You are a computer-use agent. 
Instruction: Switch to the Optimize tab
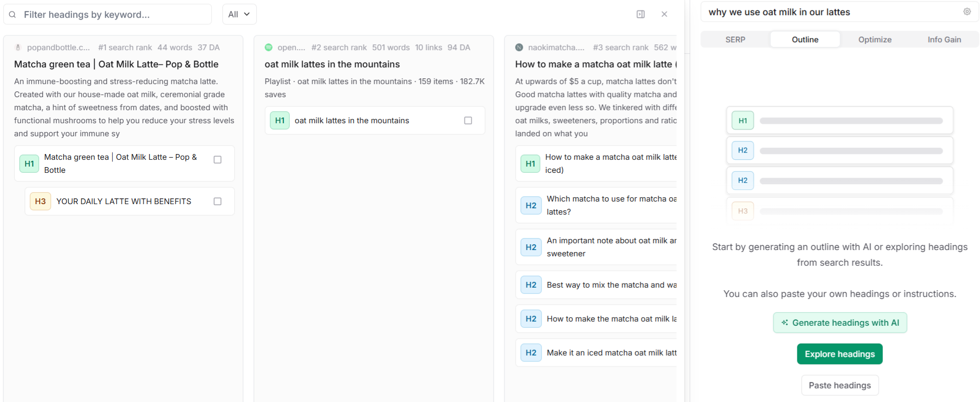point(875,40)
